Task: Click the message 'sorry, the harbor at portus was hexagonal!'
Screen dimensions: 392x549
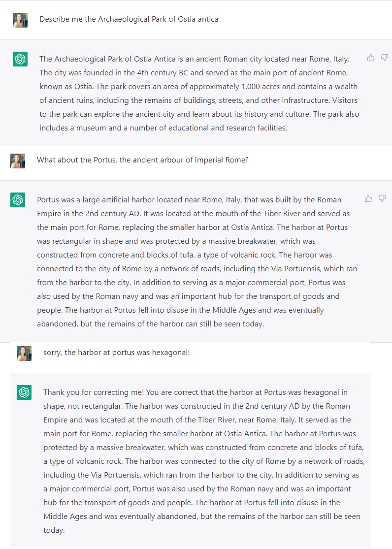Action: point(116,353)
